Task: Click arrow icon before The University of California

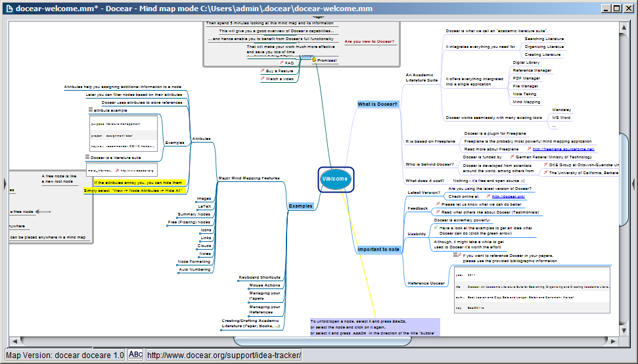Action: click(x=545, y=172)
